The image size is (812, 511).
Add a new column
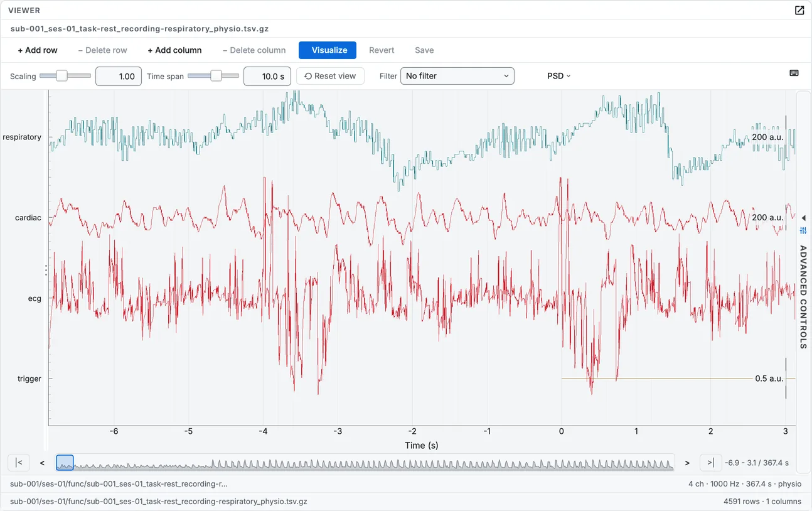tap(174, 50)
